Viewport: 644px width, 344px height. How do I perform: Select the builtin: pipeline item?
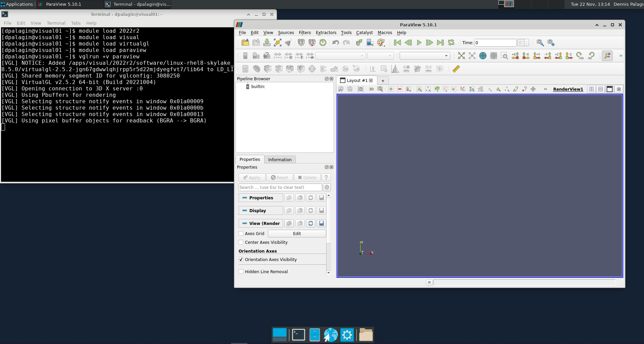pyautogui.click(x=258, y=87)
